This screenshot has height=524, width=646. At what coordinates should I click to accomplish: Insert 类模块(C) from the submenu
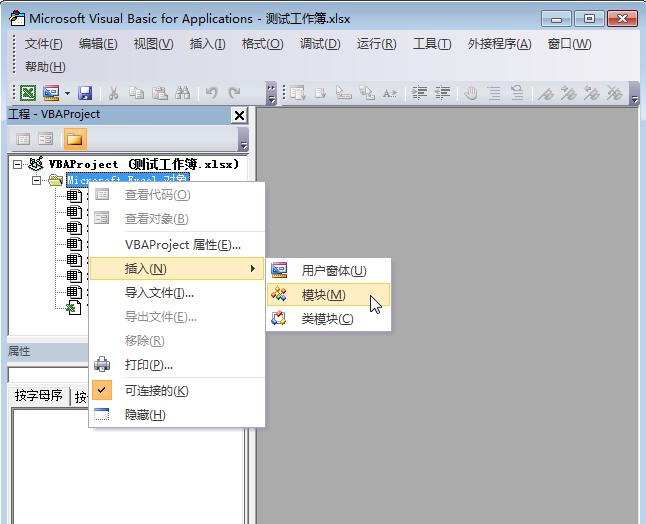[328, 319]
